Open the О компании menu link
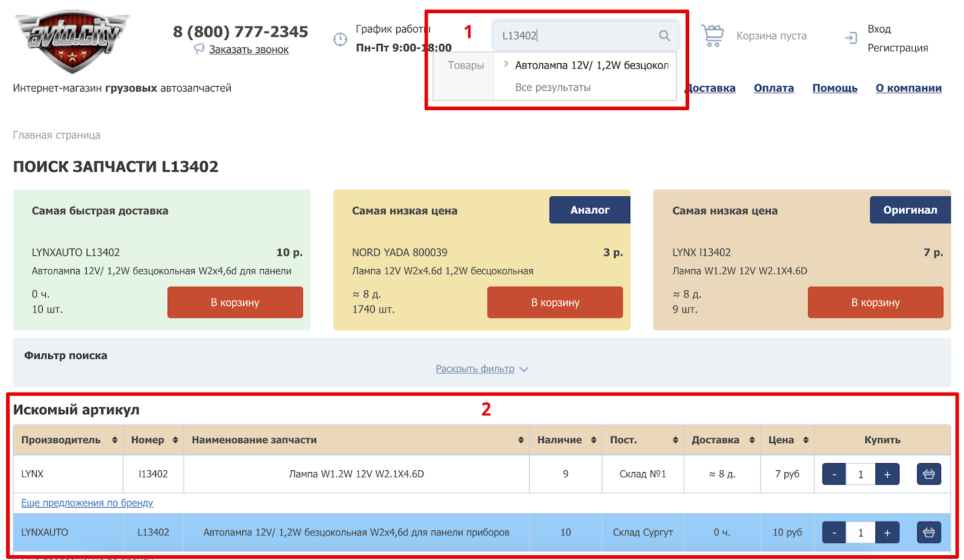 click(909, 88)
